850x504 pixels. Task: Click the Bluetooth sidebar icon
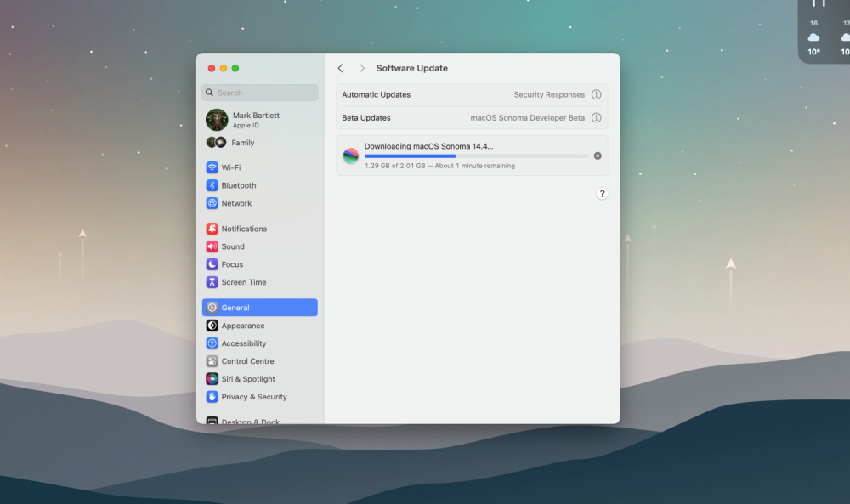coord(212,185)
